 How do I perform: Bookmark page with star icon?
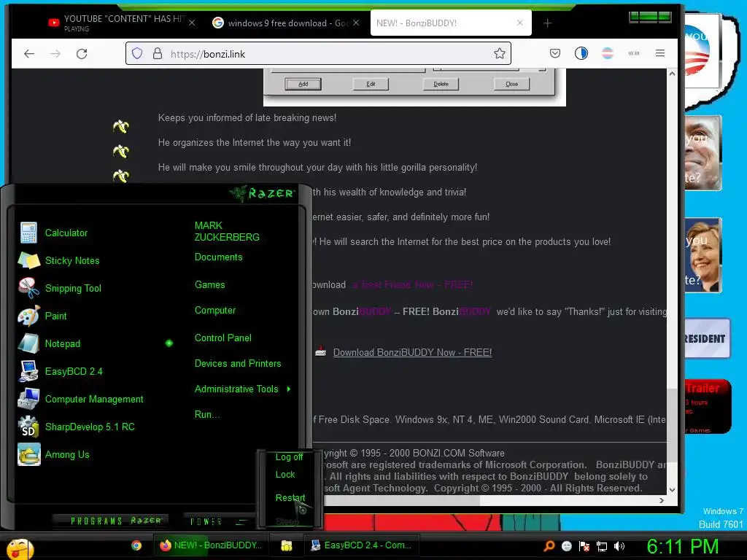coord(499,53)
